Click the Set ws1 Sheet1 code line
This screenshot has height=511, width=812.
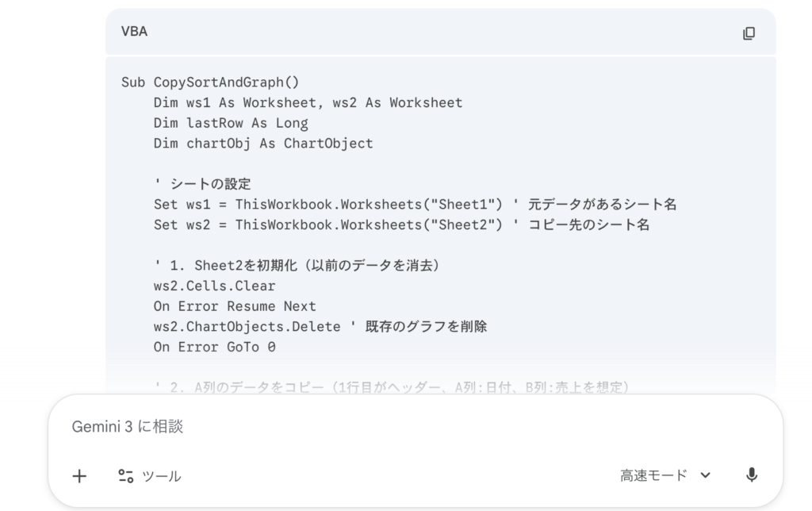(328, 205)
